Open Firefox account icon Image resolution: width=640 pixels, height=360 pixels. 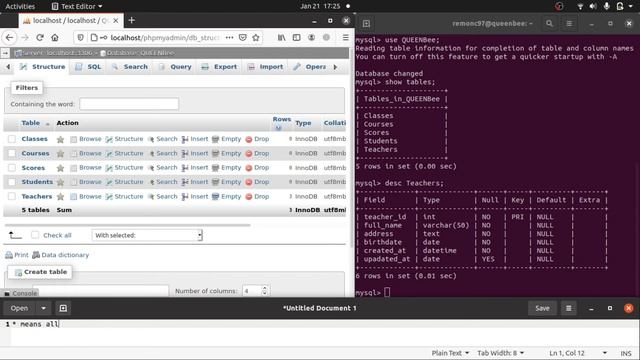click(311, 38)
